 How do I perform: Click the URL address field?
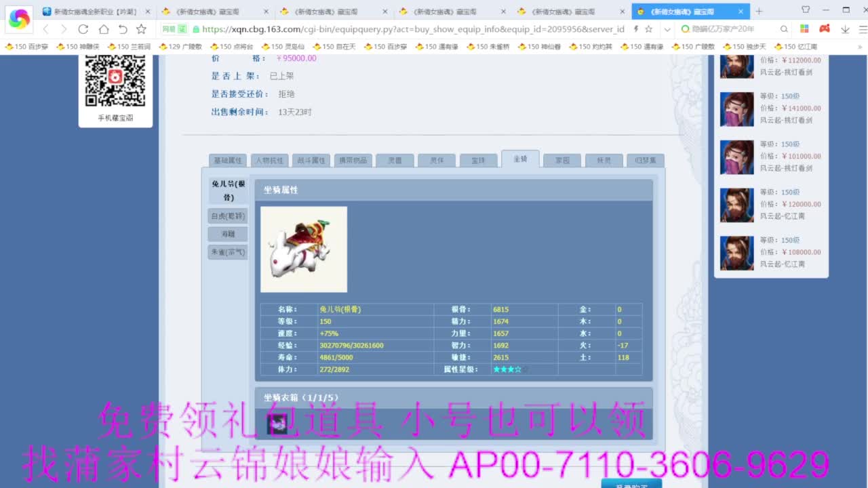[x=412, y=29]
